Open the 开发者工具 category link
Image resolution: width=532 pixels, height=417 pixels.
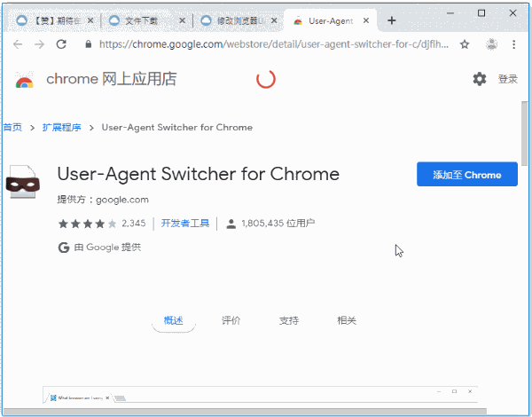coord(185,223)
